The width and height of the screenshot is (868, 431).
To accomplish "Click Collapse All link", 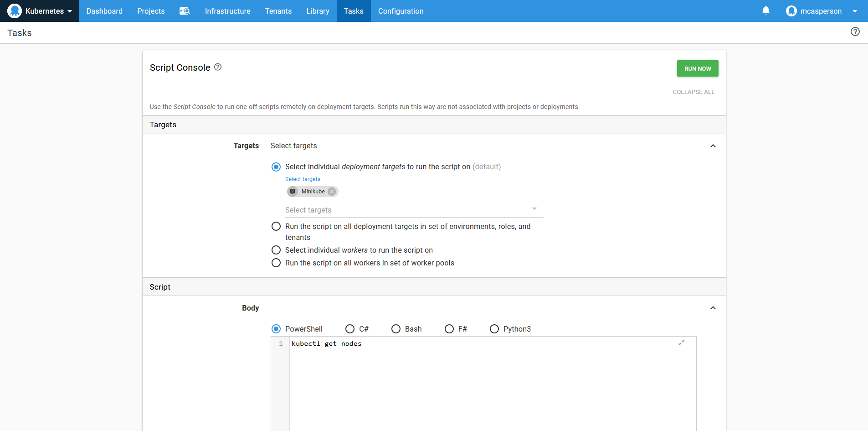I will click(693, 92).
